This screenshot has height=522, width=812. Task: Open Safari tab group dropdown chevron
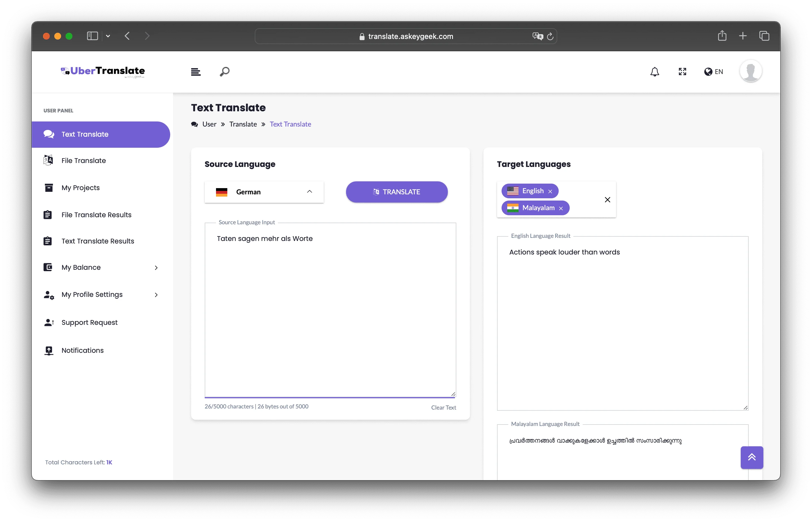[x=108, y=36]
